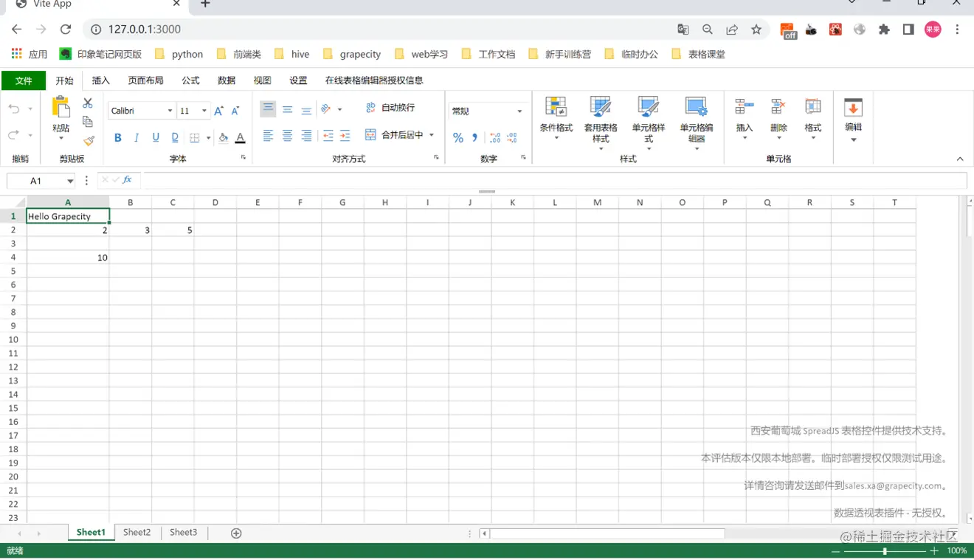The image size is (974, 560).
Task: Switch to the 公式 Formulas tab
Action: tap(190, 80)
